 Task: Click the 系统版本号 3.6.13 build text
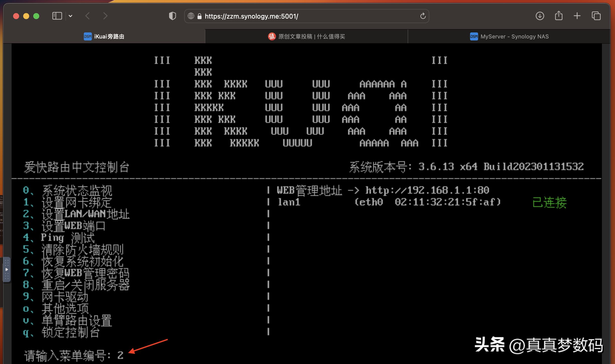click(466, 167)
